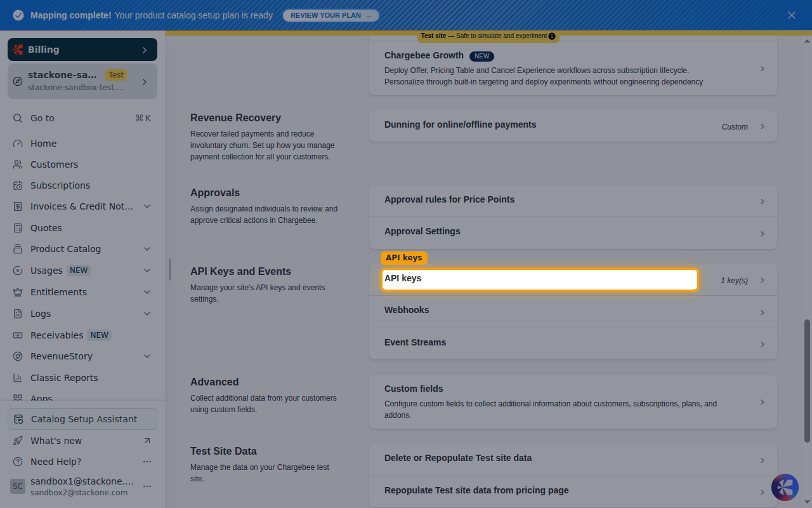Click the Logs document icon
Image resolution: width=812 pixels, height=508 pixels.
(x=18, y=314)
